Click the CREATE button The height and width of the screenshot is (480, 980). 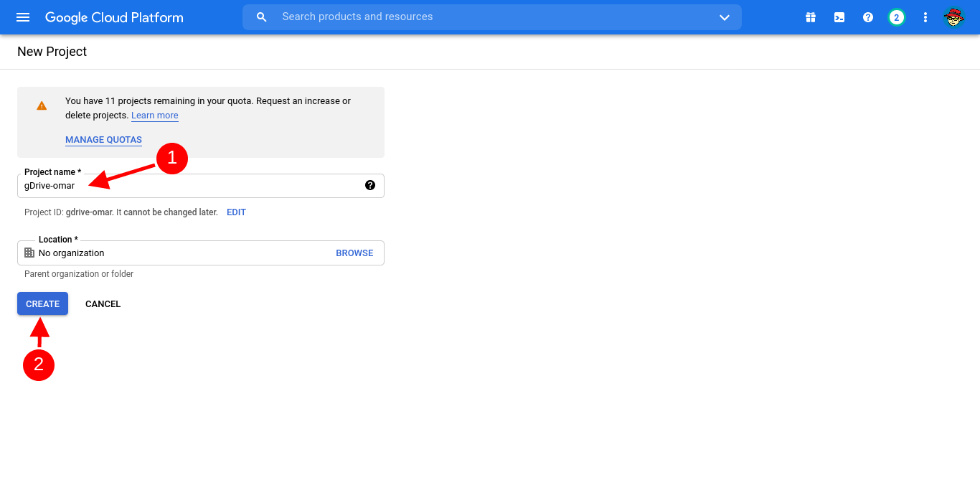click(42, 303)
